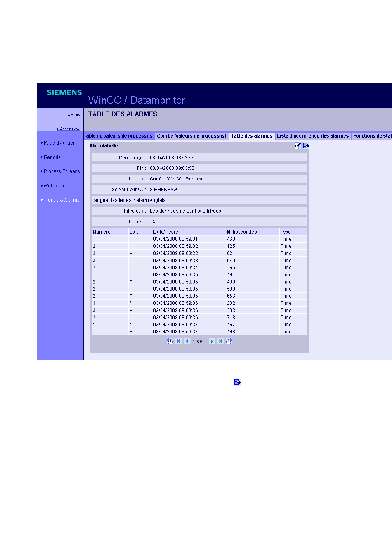392x555 pixels.
Task: Click the milliseconds cell 921
Action: pyautogui.click(x=231, y=254)
